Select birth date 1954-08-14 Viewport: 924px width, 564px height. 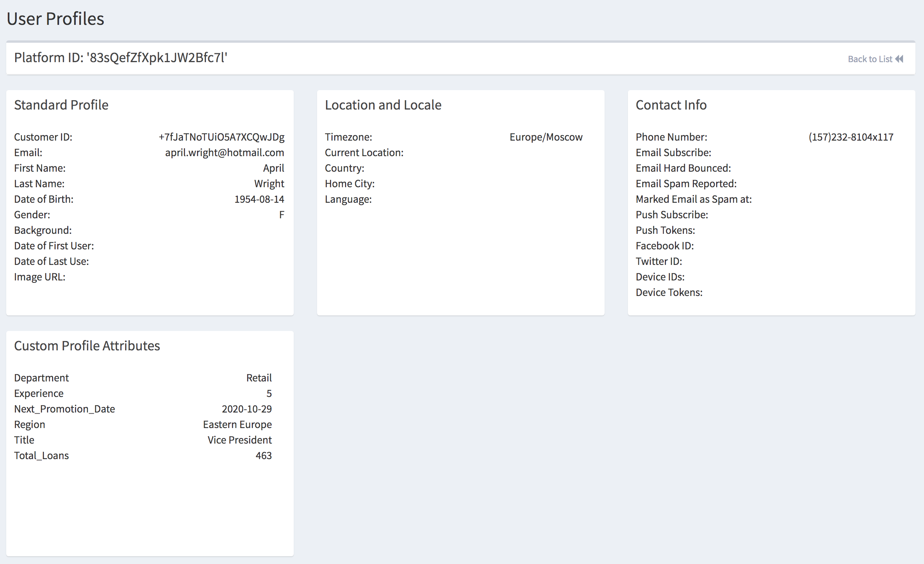point(259,199)
